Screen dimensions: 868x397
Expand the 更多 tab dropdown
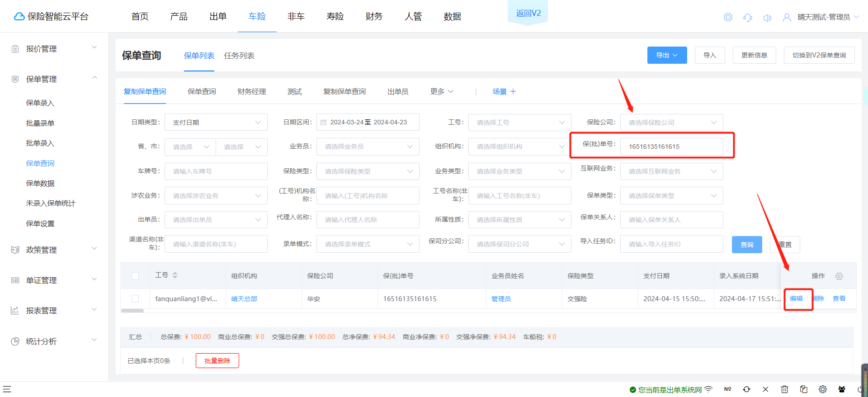[x=442, y=91]
